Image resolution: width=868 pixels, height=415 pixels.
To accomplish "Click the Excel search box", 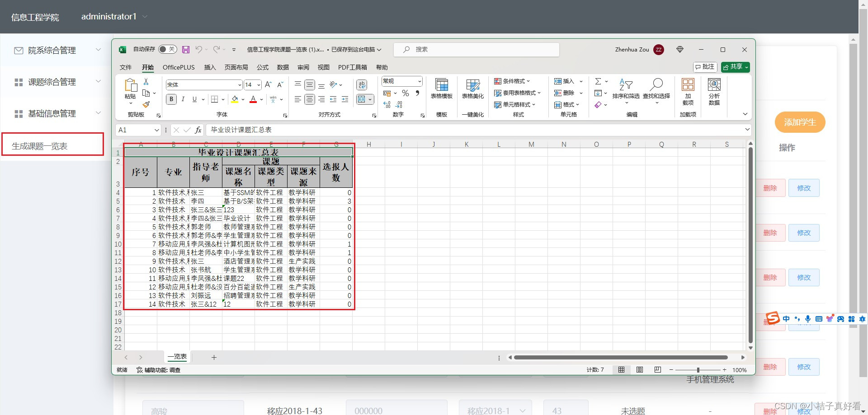I will tap(476, 49).
